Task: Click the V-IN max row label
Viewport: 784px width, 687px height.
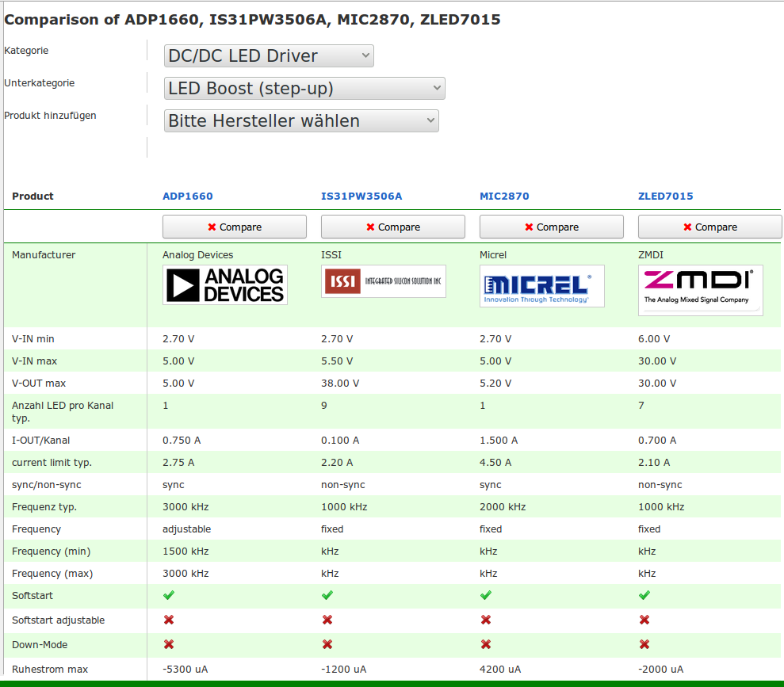Action: click(x=35, y=361)
